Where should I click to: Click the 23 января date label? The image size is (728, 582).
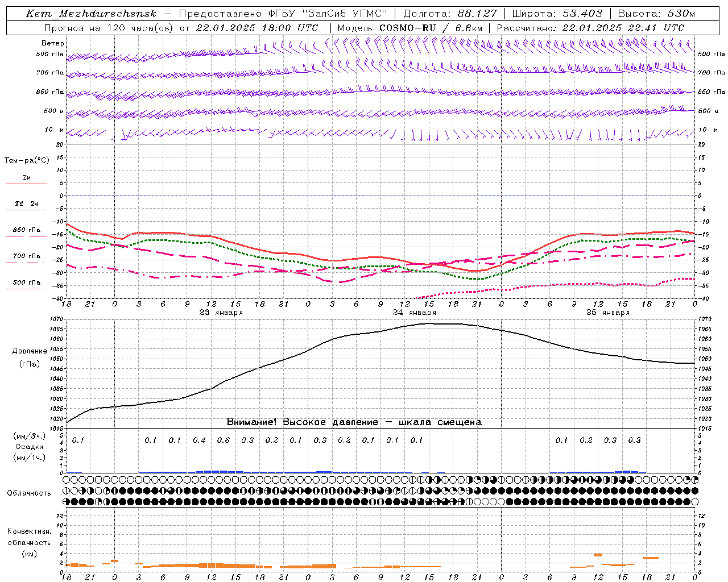221,313
